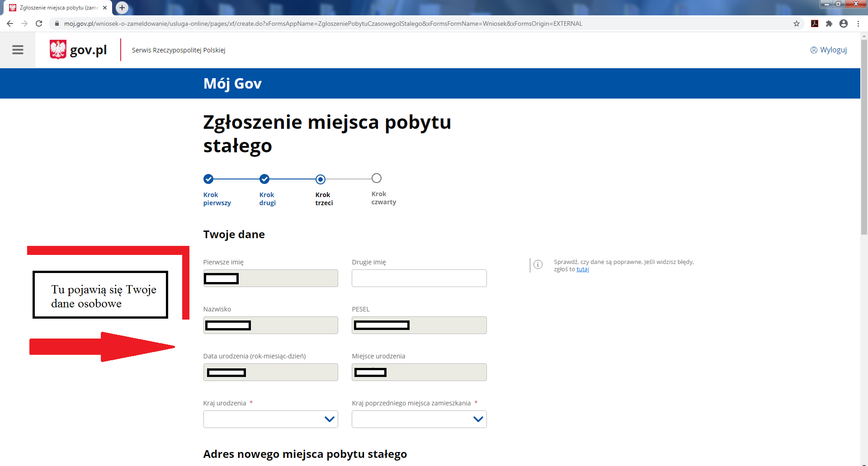Click the PESEL field
This screenshot has width=868, height=466.
[419, 325]
